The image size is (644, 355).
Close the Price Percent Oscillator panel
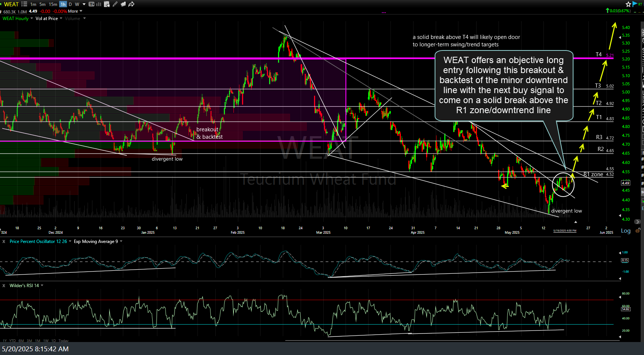click(x=4, y=241)
